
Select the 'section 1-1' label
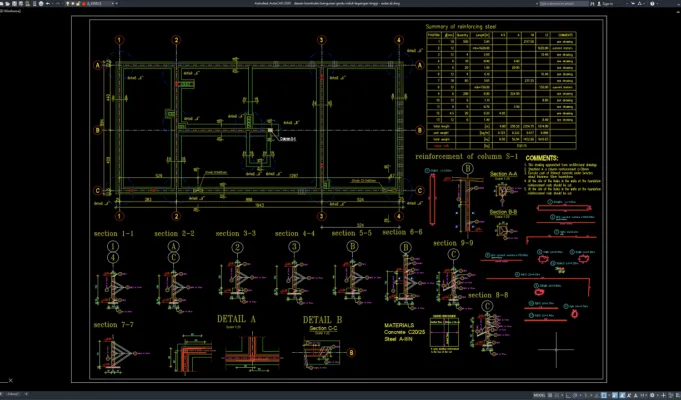pyautogui.click(x=113, y=234)
